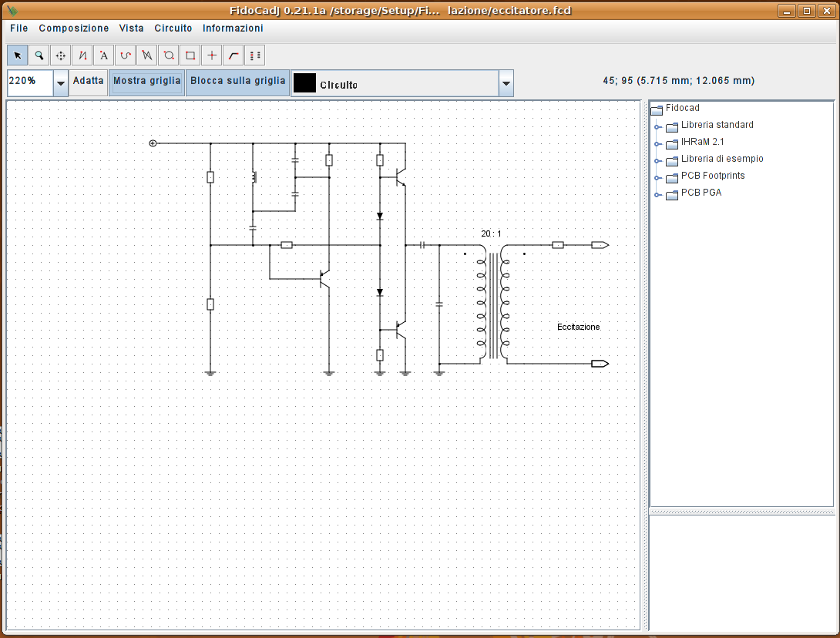The width and height of the screenshot is (840, 638).
Task: Activate the zoom magnifier tool
Action: 39,55
